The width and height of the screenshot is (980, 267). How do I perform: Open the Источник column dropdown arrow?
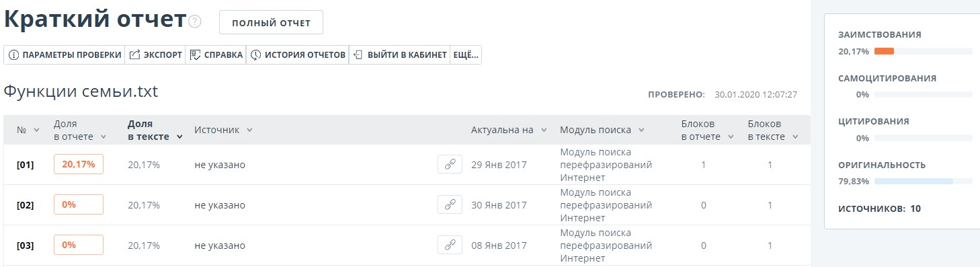click(x=249, y=130)
